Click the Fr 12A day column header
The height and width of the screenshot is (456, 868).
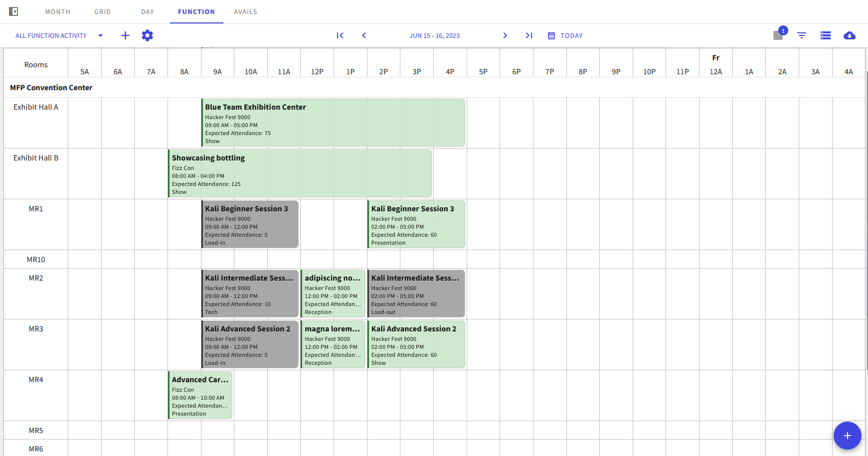(716, 65)
